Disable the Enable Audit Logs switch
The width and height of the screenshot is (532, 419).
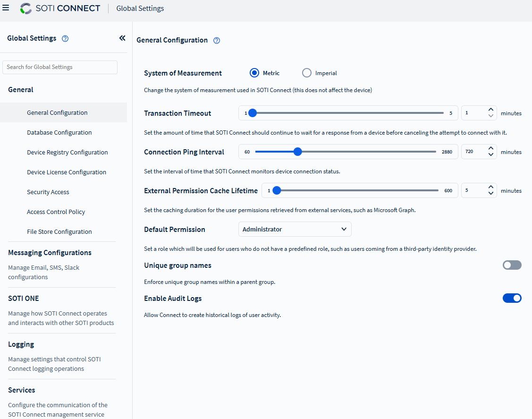[x=512, y=298]
